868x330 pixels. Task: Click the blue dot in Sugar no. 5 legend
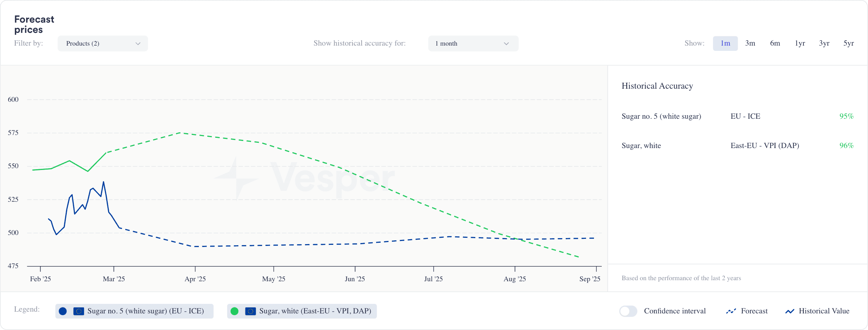(x=63, y=311)
